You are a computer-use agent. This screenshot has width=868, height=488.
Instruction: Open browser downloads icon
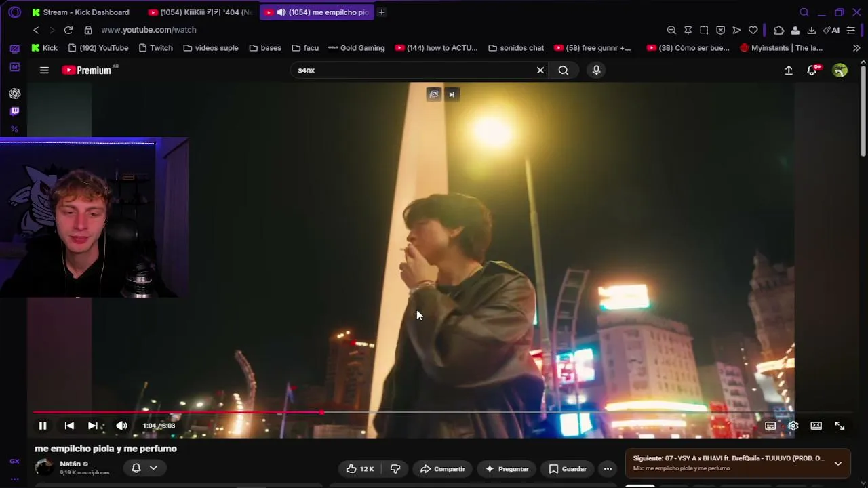tap(811, 30)
